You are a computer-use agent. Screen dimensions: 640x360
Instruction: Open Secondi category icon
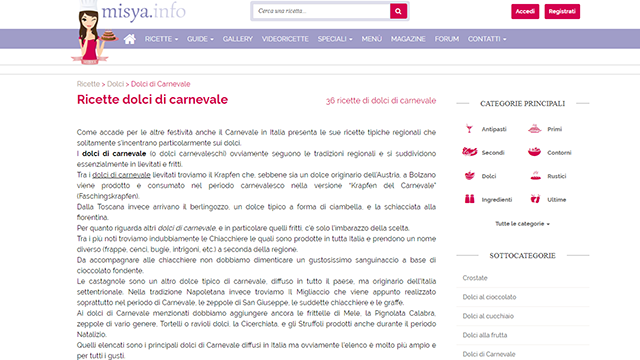469,152
